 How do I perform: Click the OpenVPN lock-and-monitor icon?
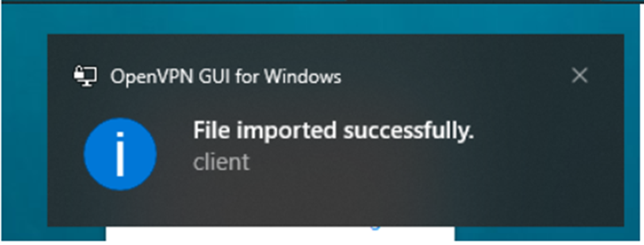[85, 76]
